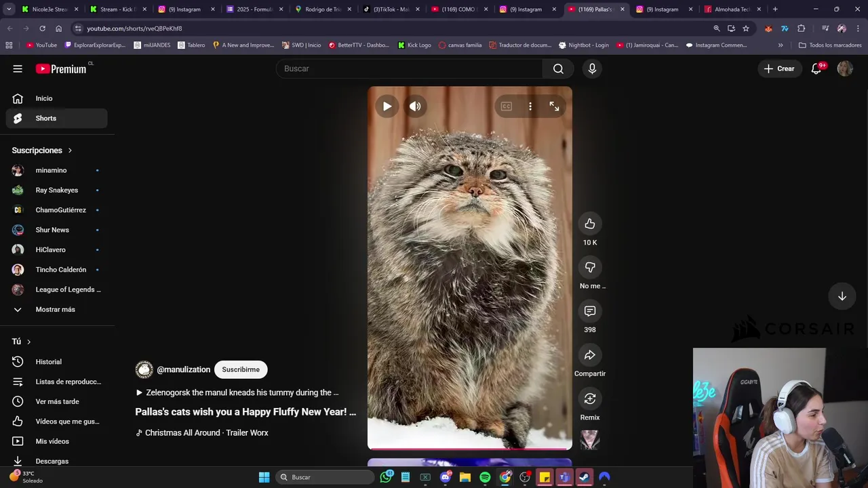
Task: Open the account avatar menu
Action: click(x=845, y=68)
